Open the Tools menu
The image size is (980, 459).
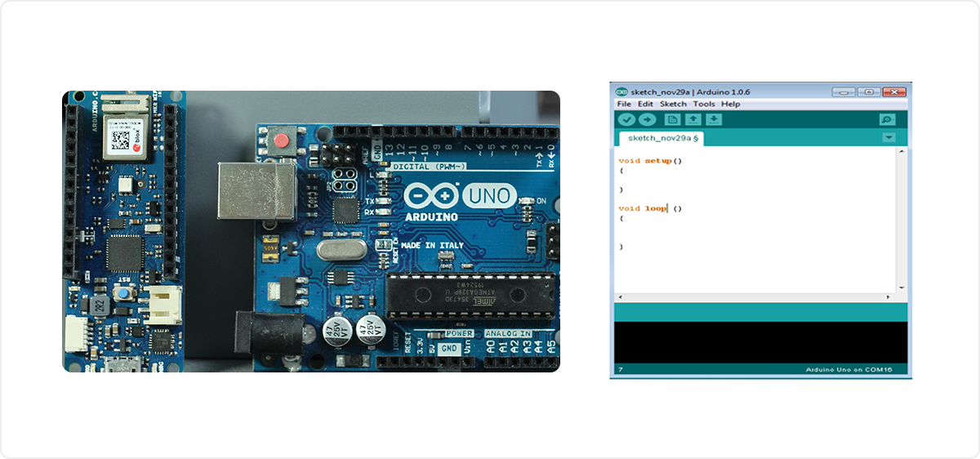pyautogui.click(x=704, y=105)
